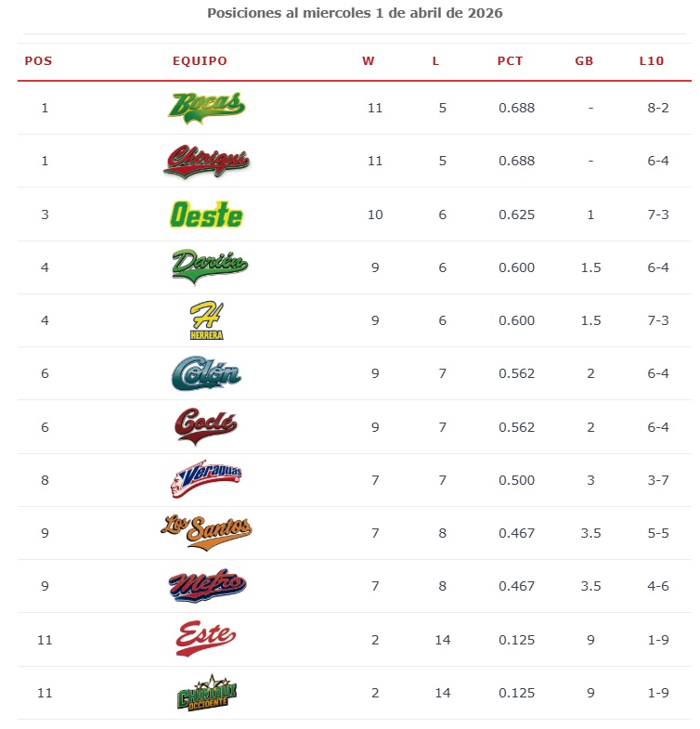The image size is (700, 729).
Task: Select the Metro team logo
Action: (206, 586)
